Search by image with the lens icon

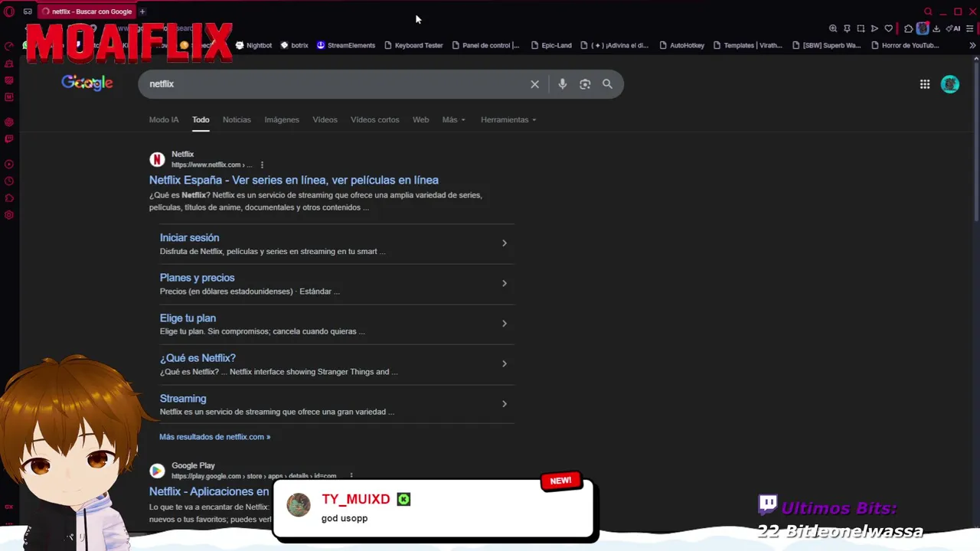coord(585,84)
